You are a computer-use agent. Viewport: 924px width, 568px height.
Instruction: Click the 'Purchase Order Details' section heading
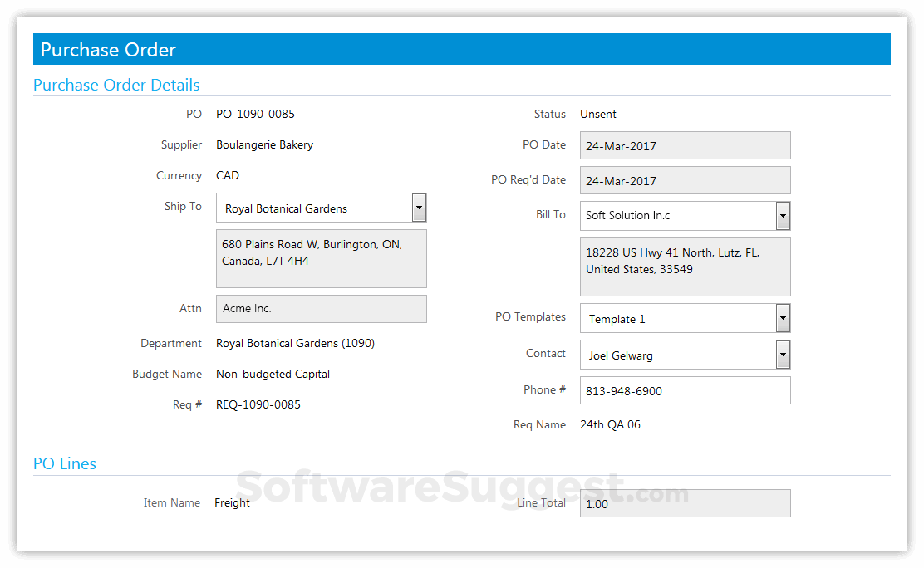pos(116,85)
